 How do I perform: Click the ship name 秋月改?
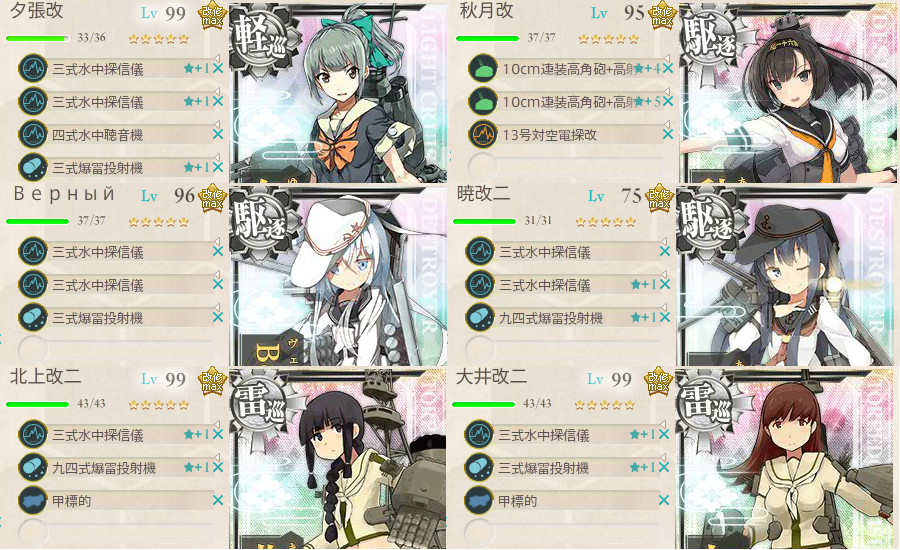point(486,11)
